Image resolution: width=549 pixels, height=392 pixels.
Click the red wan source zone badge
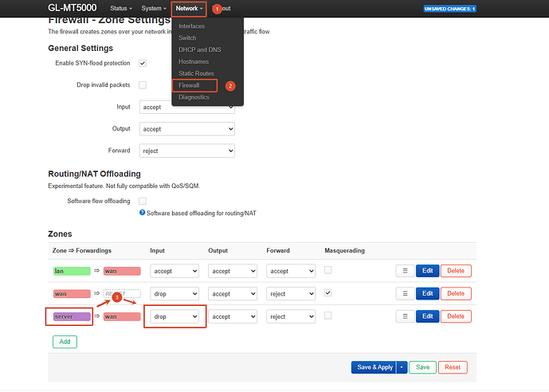72,294
